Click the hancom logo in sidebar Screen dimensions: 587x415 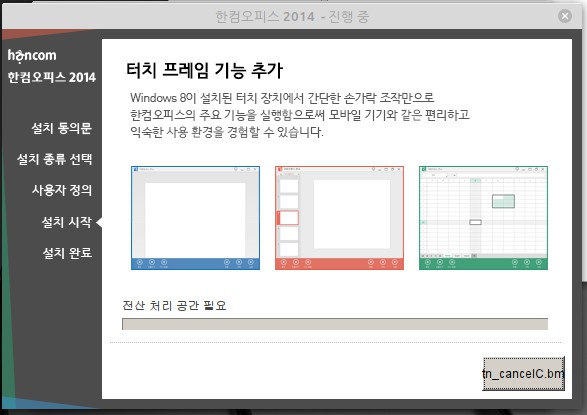point(32,55)
